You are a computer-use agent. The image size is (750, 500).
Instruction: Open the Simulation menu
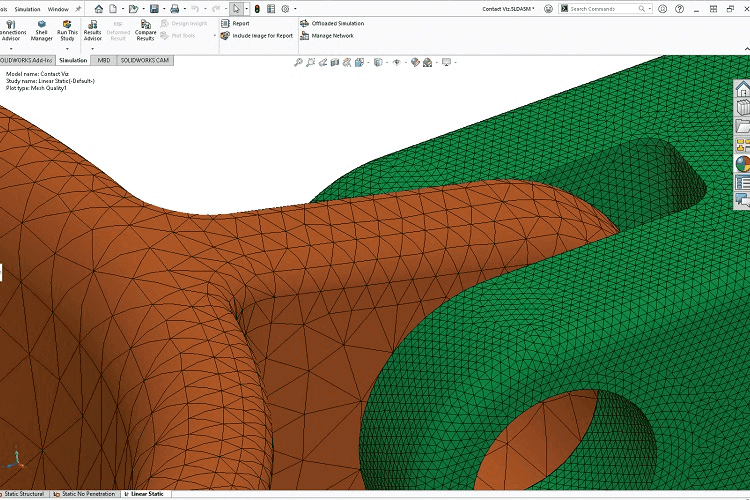click(27, 9)
